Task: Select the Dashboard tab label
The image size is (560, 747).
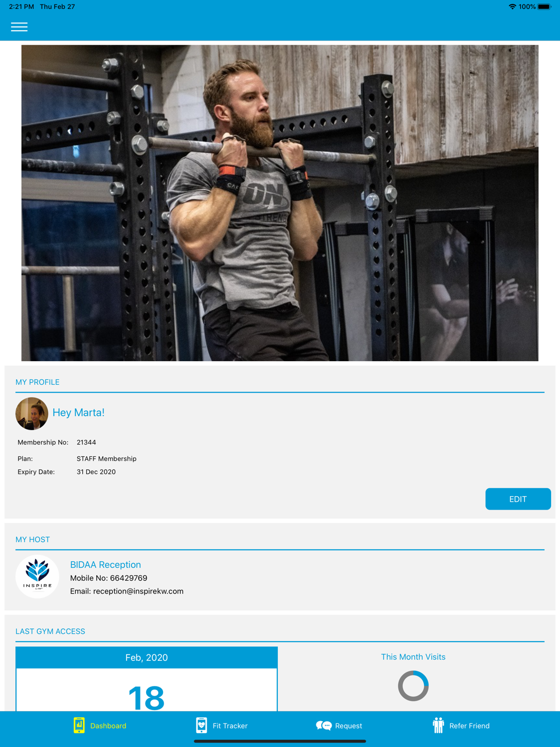Action: [108, 726]
